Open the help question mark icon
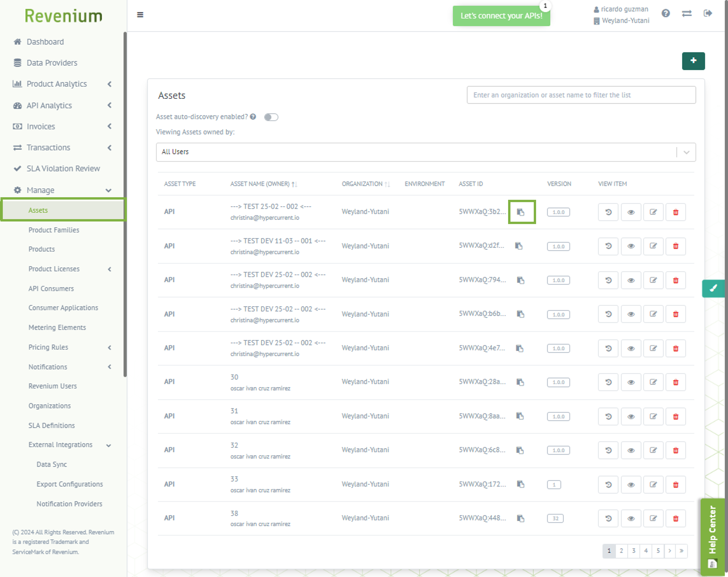The width and height of the screenshot is (728, 577). point(665,14)
